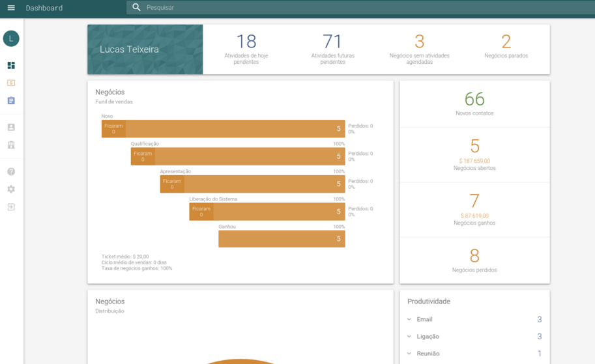Click the Lucas Teixeira name banner
The width and height of the screenshot is (595, 364).
point(145,49)
